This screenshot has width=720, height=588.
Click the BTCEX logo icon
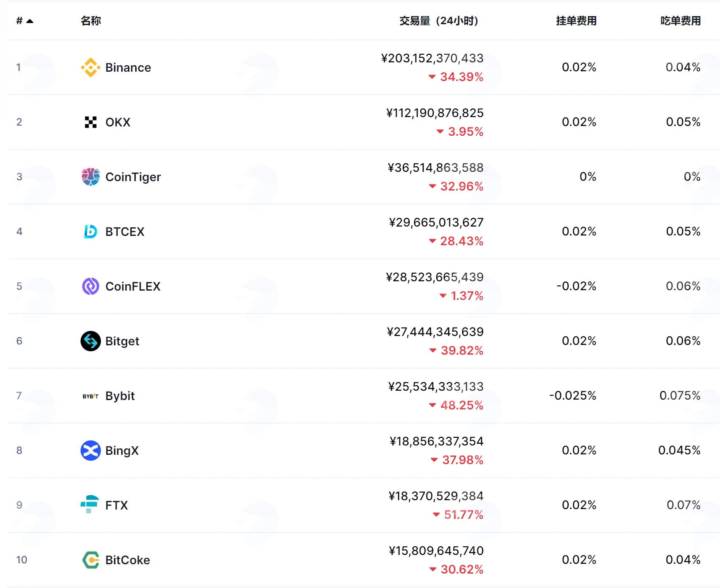90,232
